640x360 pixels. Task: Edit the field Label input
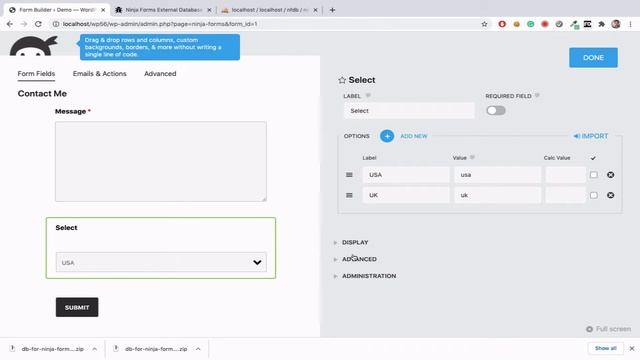409,111
